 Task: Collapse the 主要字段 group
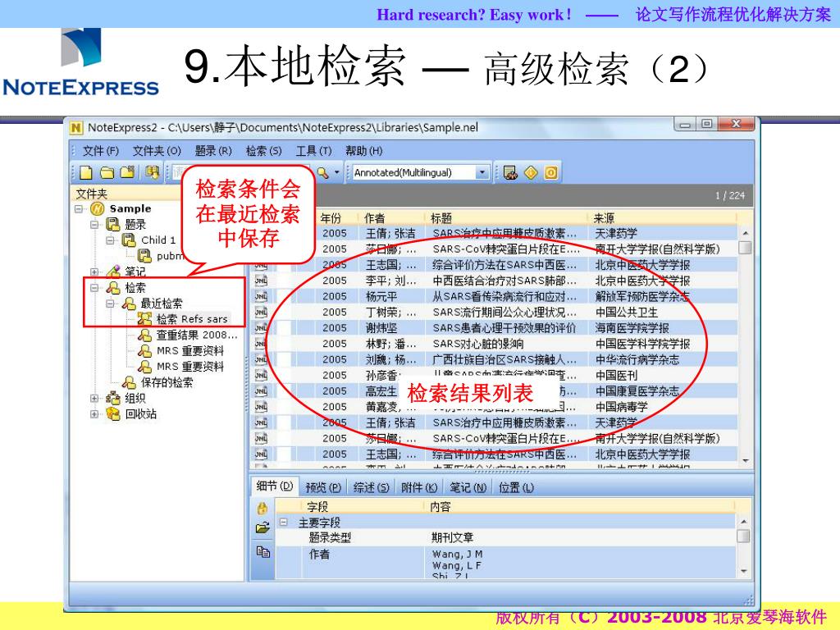point(284,523)
